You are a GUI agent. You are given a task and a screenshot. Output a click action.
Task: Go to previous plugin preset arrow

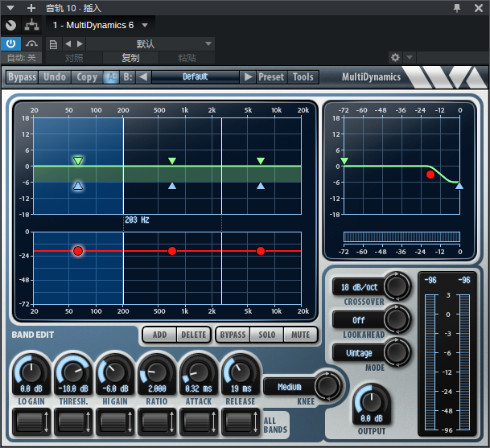(143, 77)
